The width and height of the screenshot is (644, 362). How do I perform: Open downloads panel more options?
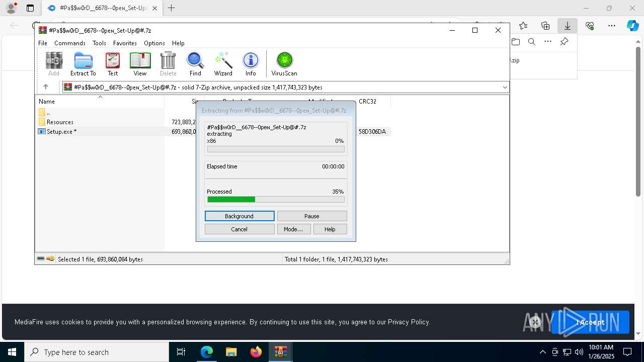pos(548,42)
